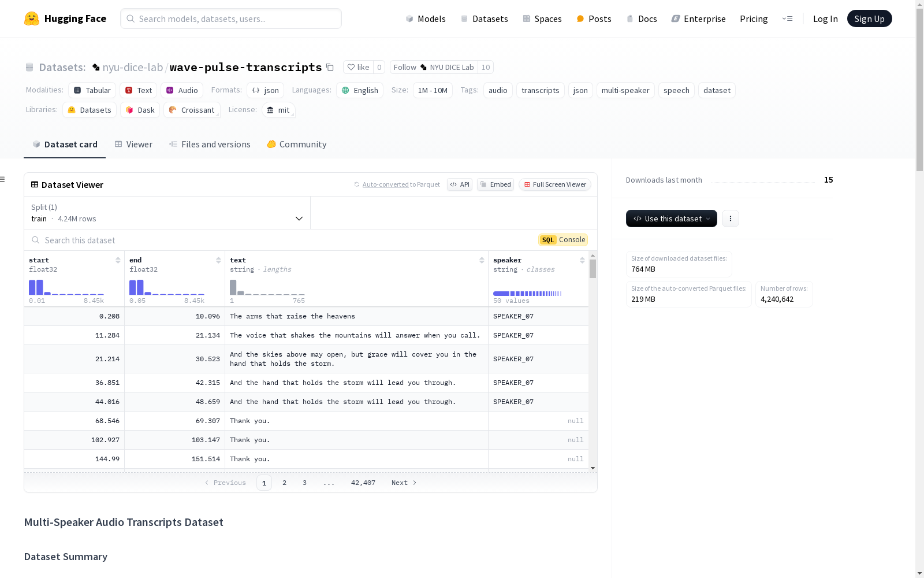The width and height of the screenshot is (924, 578).
Task: Click the text lengths histogram
Action: (x=267, y=287)
